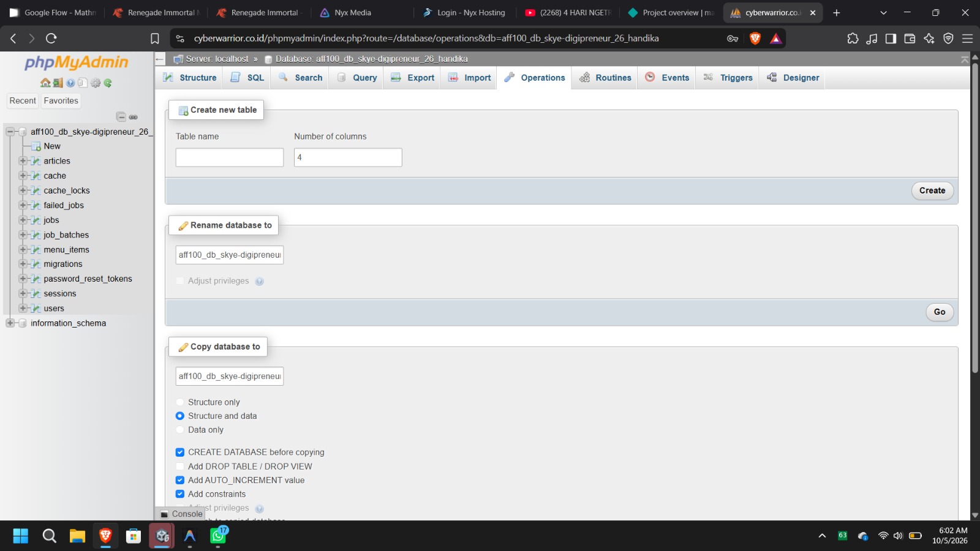Viewport: 980px width, 551px height.
Task: Expand the menu_items table node
Action: click(x=23, y=249)
